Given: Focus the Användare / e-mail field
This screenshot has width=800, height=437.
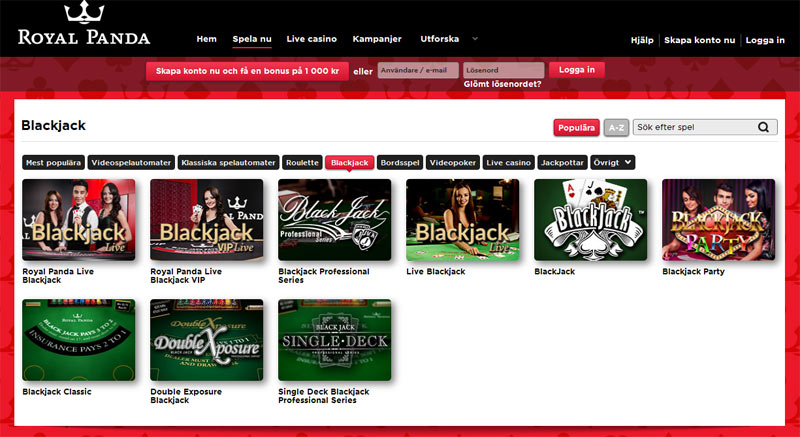Looking at the screenshot, I should (x=418, y=70).
